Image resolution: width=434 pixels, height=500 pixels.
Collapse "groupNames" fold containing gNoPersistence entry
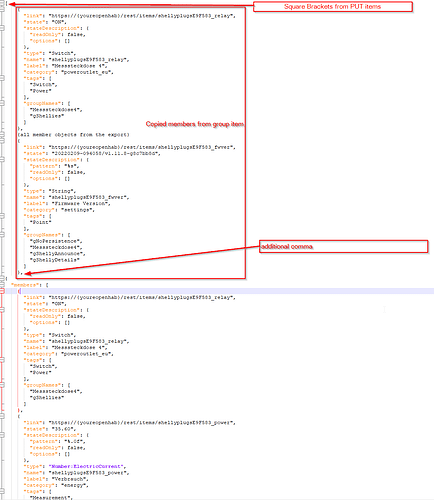2,235
